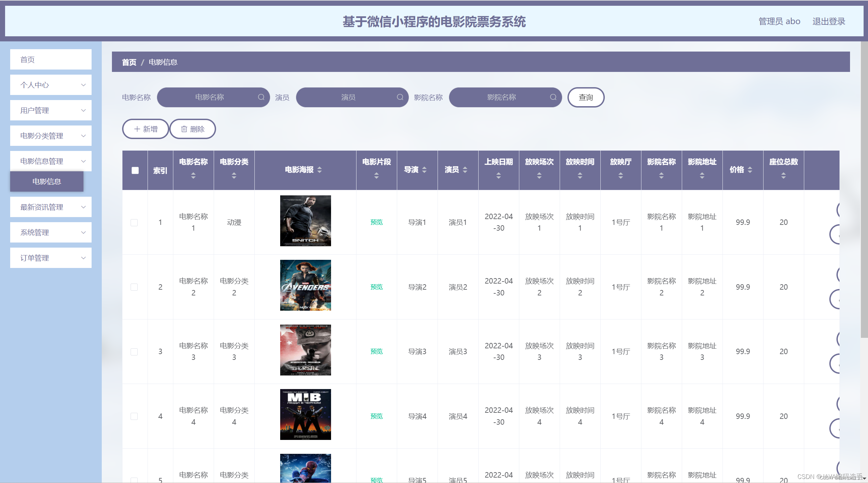
Task: Sort table by 影院地址 column
Action: tap(702, 175)
